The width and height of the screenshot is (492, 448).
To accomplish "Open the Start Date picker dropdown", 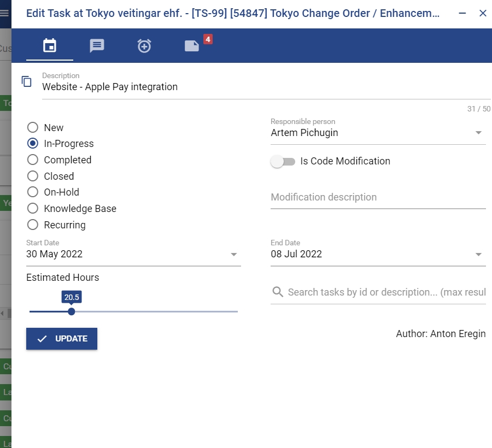I will (234, 254).
